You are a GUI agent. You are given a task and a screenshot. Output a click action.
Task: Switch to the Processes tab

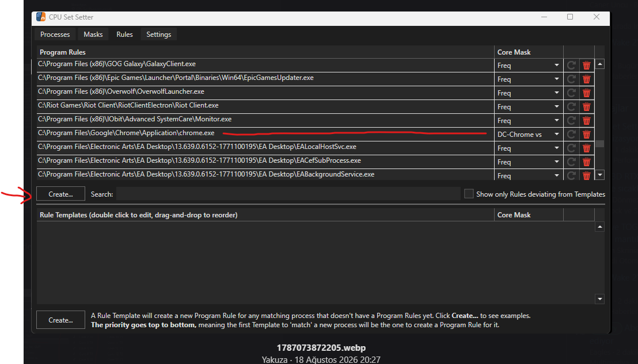[x=55, y=35]
